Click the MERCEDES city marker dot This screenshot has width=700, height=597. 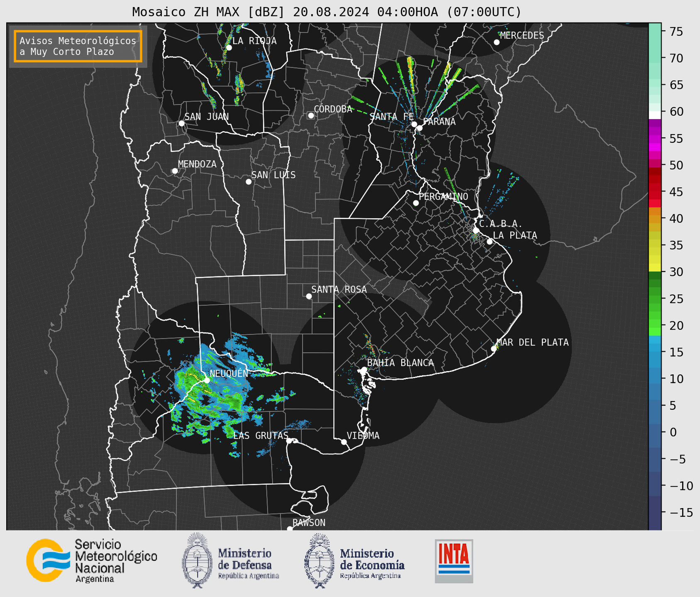coord(497,42)
